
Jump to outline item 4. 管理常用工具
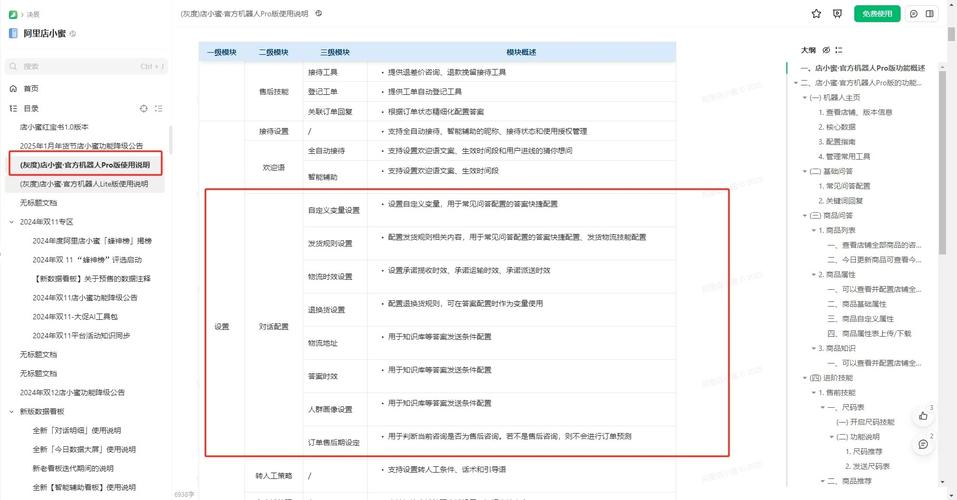pos(844,156)
